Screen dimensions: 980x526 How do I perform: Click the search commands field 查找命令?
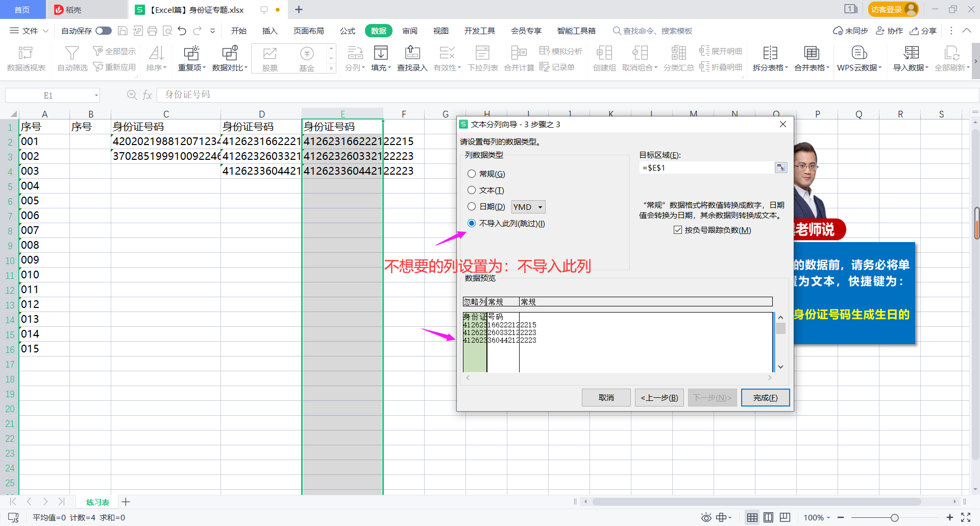pyautogui.click(x=653, y=31)
